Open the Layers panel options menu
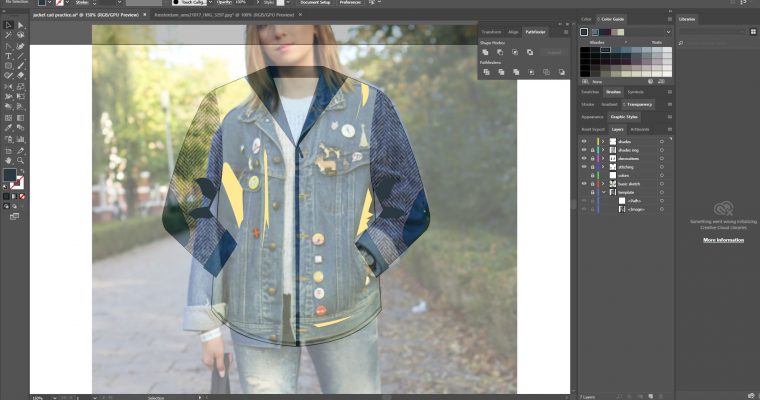The height and width of the screenshot is (400, 760). click(669, 129)
